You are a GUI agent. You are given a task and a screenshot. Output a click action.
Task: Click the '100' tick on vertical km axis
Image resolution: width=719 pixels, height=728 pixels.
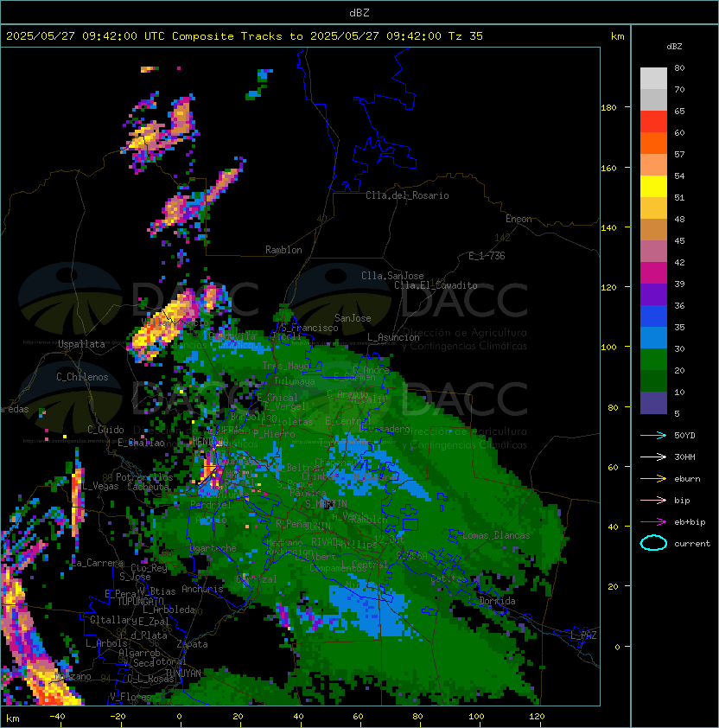pyautogui.click(x=608, y=348)
